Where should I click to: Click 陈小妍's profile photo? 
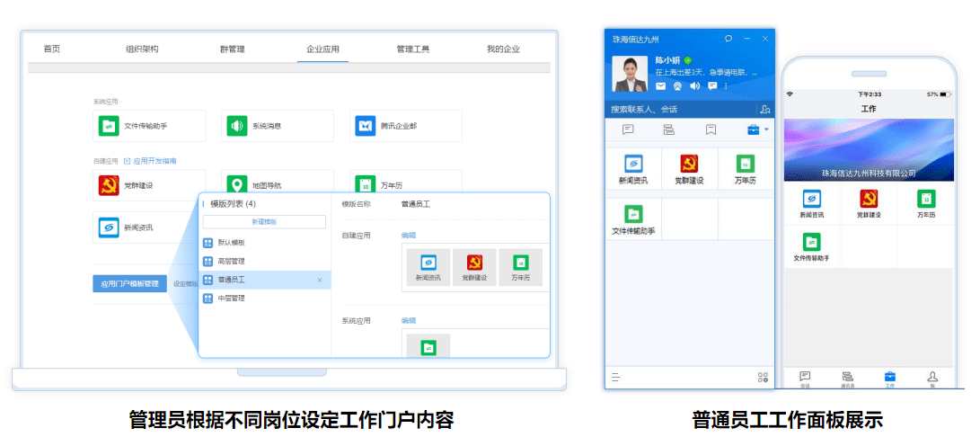tap(630, 74)
